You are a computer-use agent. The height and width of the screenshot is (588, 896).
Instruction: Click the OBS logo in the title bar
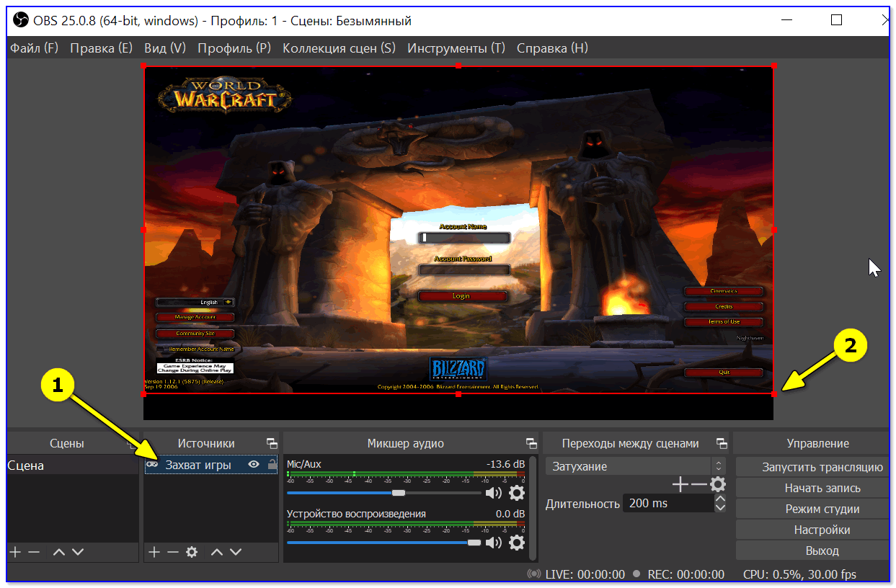pyautogui.click(x=20, y=20)
